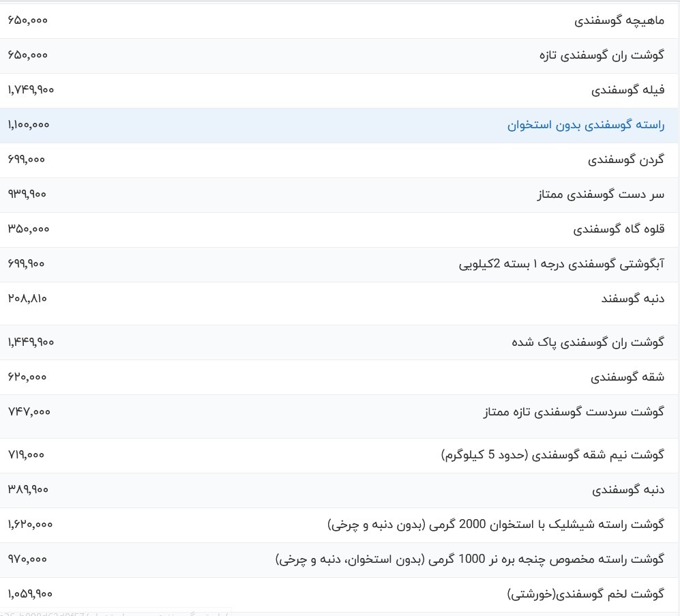The height and width of the screenshot is (616, 680).
Task: Click the دنبه گوسفندی row priced ۳۸۹,۹۰۰
Action: (x=341, y=490)
